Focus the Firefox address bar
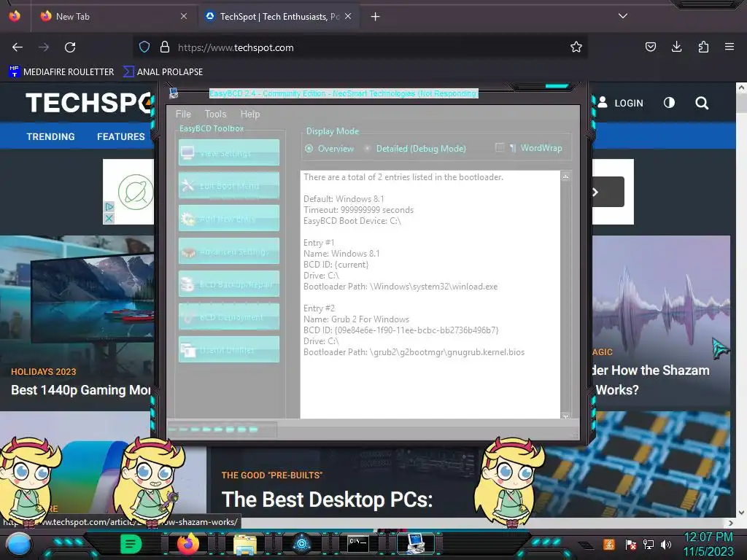This screenshot has height=560, width=747. [360, 47]
